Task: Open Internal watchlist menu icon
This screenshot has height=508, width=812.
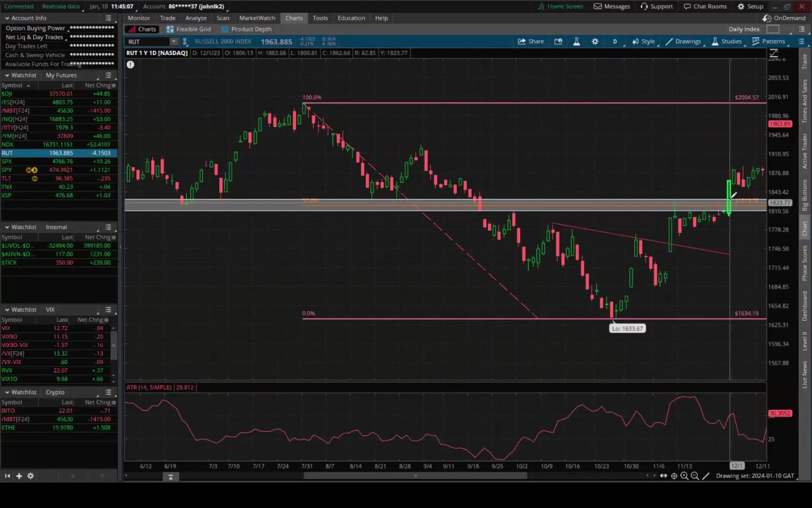Action: (109, 227)
